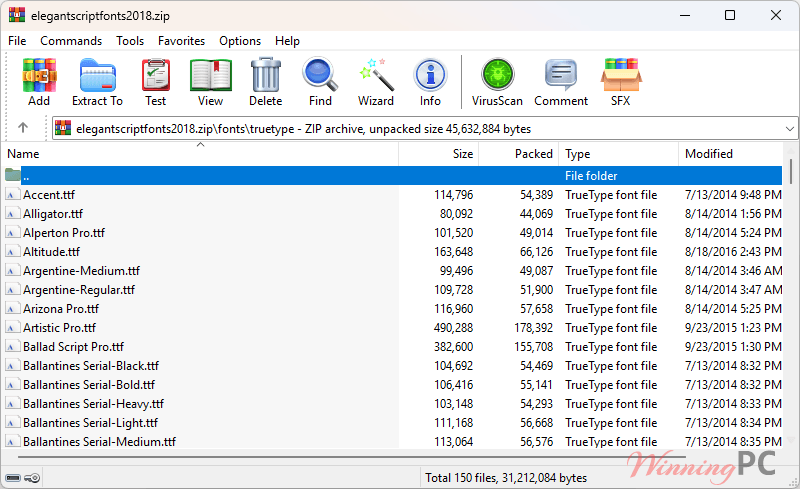Click the modified date 9/23/2015 1:23 PM
The width and height of the screenshot is (800, 489).
[x=733, y=328]
